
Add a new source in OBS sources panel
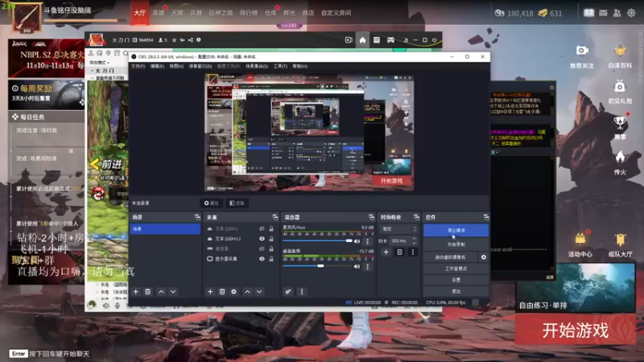coord(210,291)
